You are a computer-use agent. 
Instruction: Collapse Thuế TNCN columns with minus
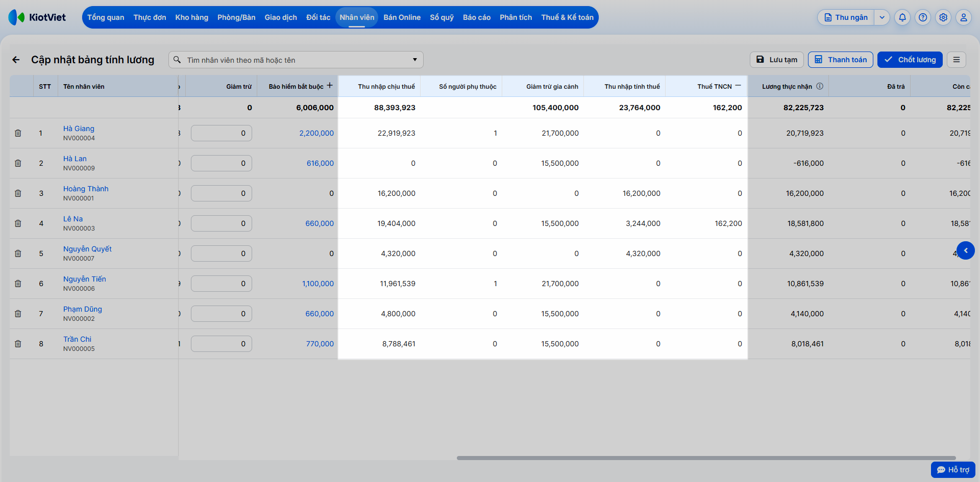tap(738, 86)
